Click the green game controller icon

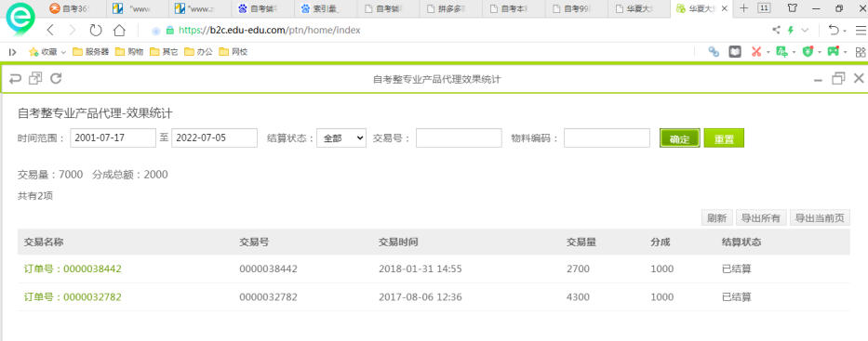point(834,51)
